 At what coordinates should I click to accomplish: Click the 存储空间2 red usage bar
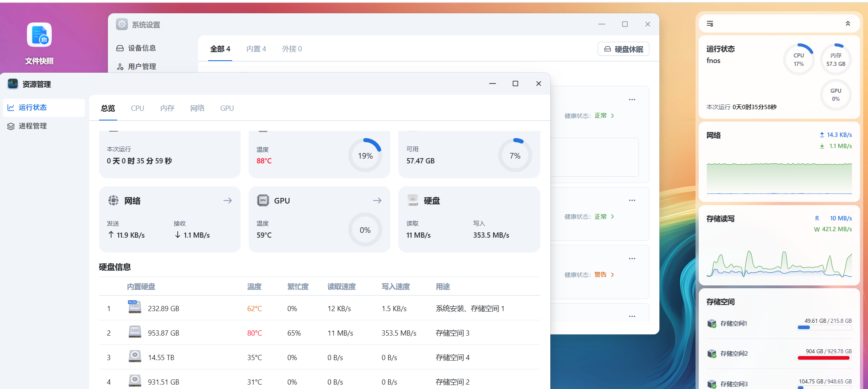(x=823, y=358)
